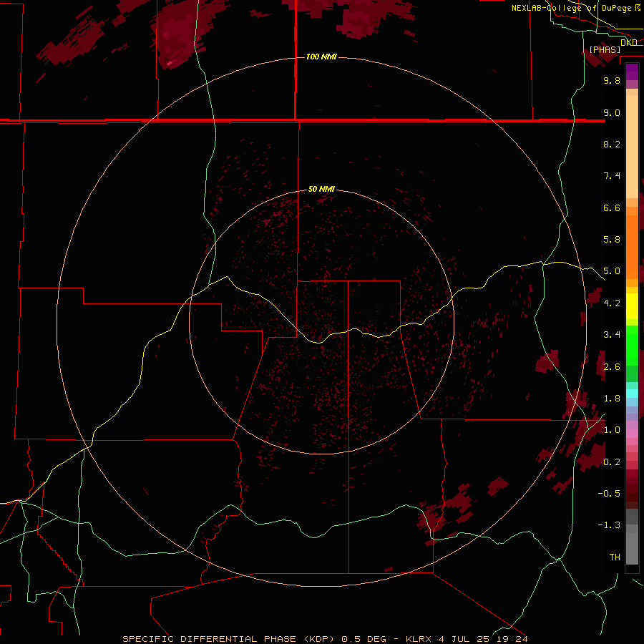Viewport: 644px width, 644px height.
Task: Click the 2.6 scale value
Action: pyautogui.click(x=612, y=367)
